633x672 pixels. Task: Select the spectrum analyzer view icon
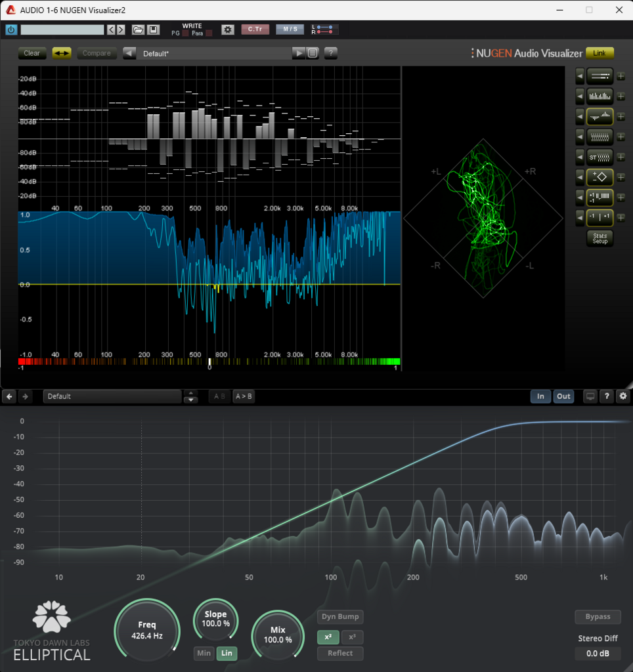600,96
